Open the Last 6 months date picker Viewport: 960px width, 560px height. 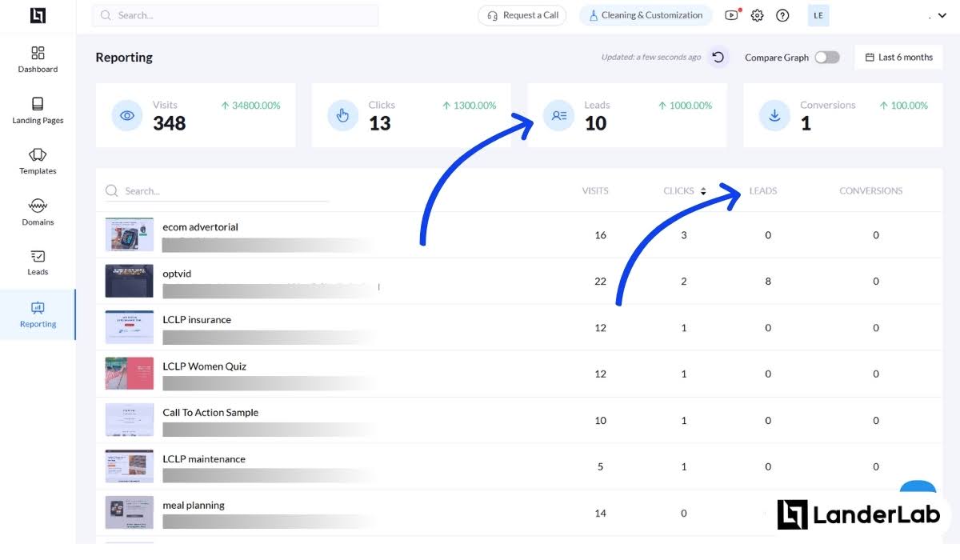point(898,58)
